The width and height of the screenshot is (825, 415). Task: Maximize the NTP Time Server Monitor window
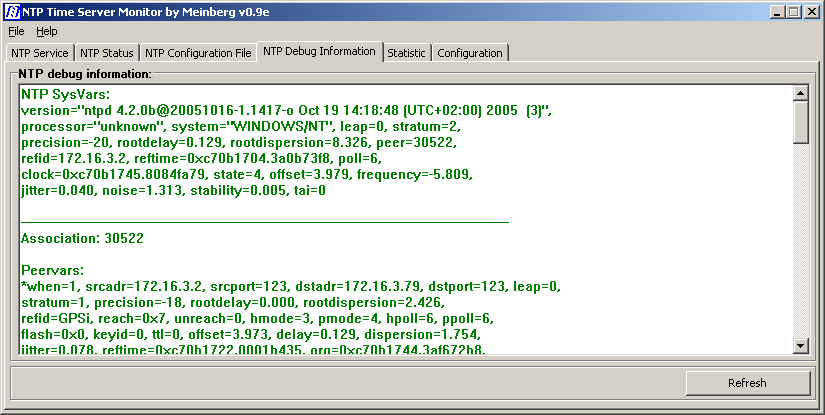click(791, 12)
